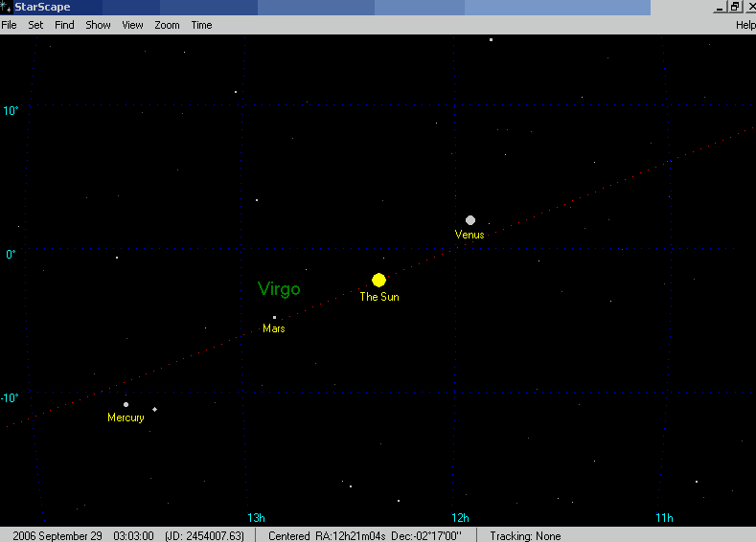Open the Zoom menu
Screen dimensions: 756x542
167,25
